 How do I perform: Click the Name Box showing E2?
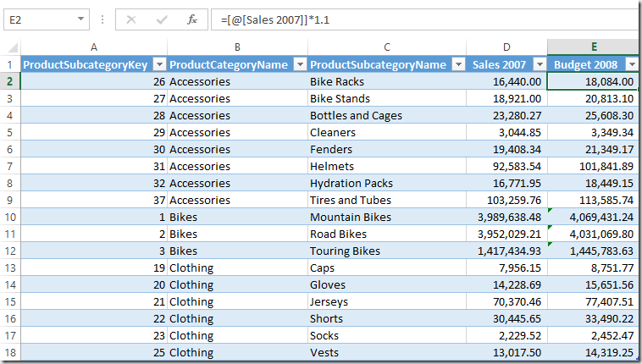coord(41,19)
